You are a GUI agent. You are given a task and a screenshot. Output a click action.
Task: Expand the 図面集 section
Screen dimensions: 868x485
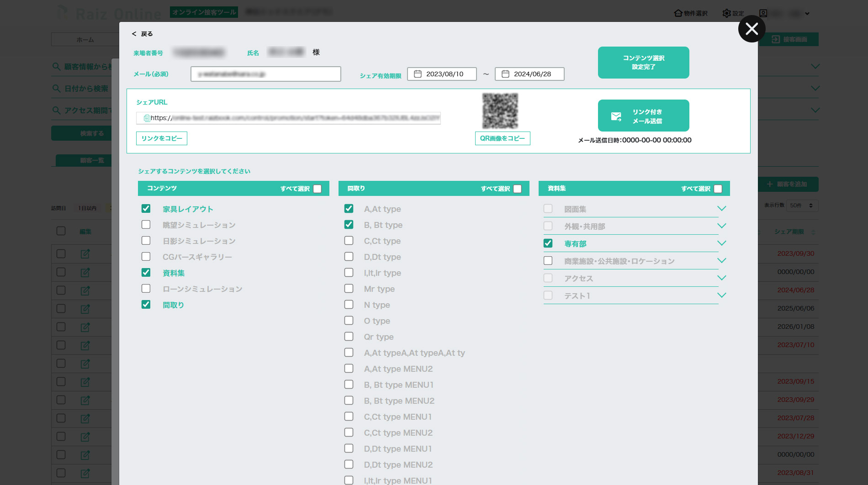click(722, 208)
